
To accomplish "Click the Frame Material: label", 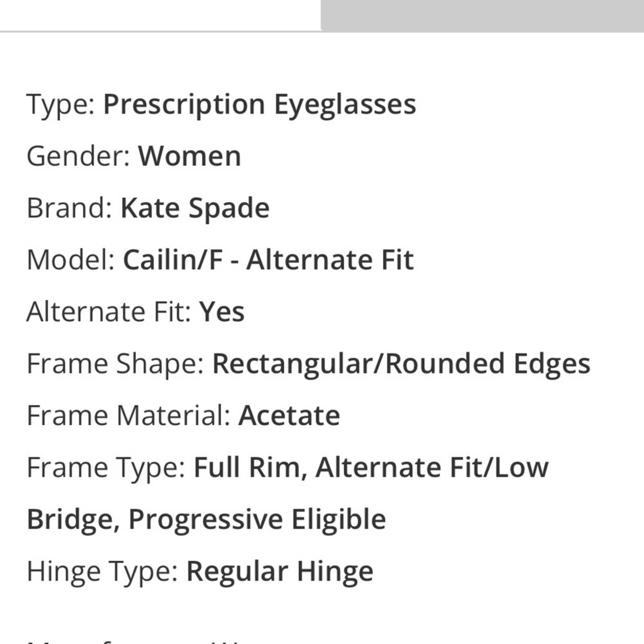I will (129, 416).
